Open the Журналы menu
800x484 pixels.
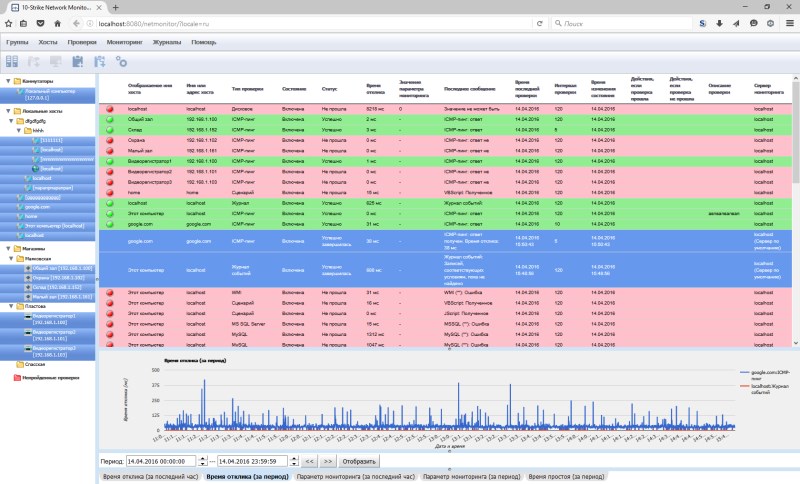point(167,42)
